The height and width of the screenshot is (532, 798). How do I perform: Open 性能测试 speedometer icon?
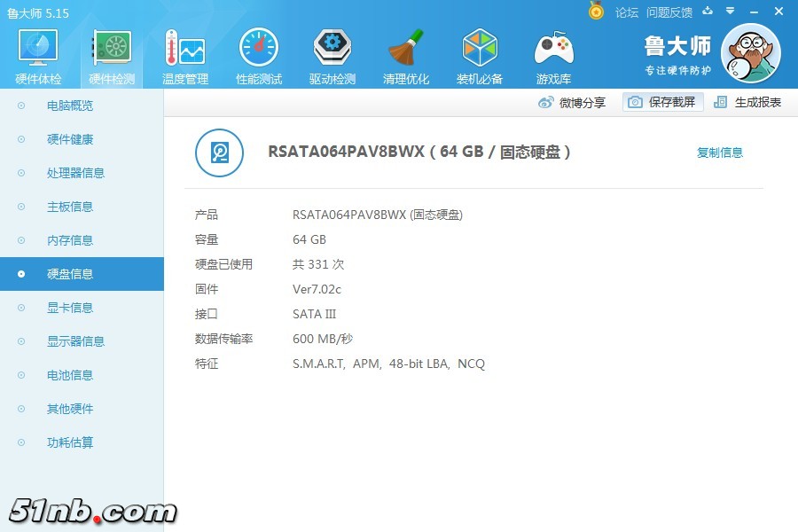[259, 49]
